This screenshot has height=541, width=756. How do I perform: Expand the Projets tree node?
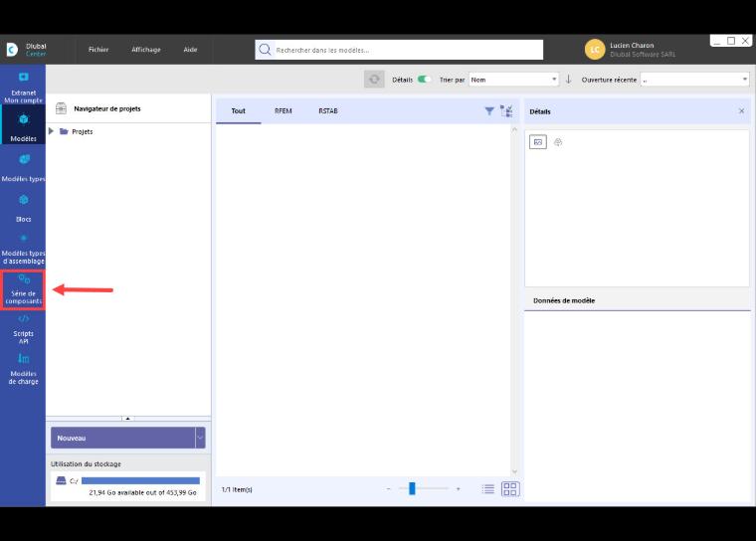click(51, 131)
